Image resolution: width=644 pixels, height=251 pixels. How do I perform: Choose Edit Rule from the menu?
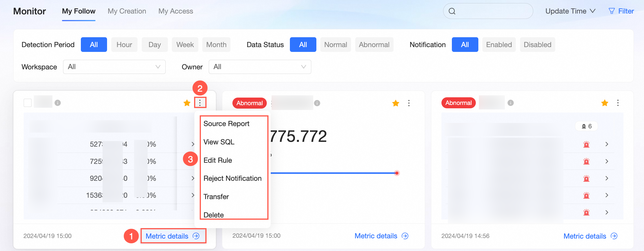(x=218, y=160)
